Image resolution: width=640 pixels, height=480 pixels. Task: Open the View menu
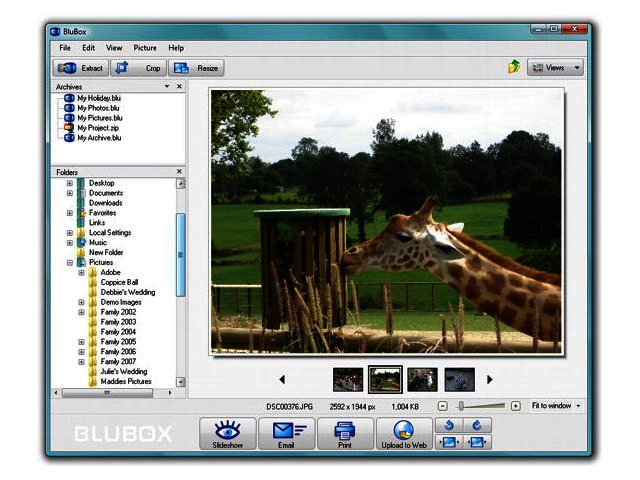tap(115, 48)
